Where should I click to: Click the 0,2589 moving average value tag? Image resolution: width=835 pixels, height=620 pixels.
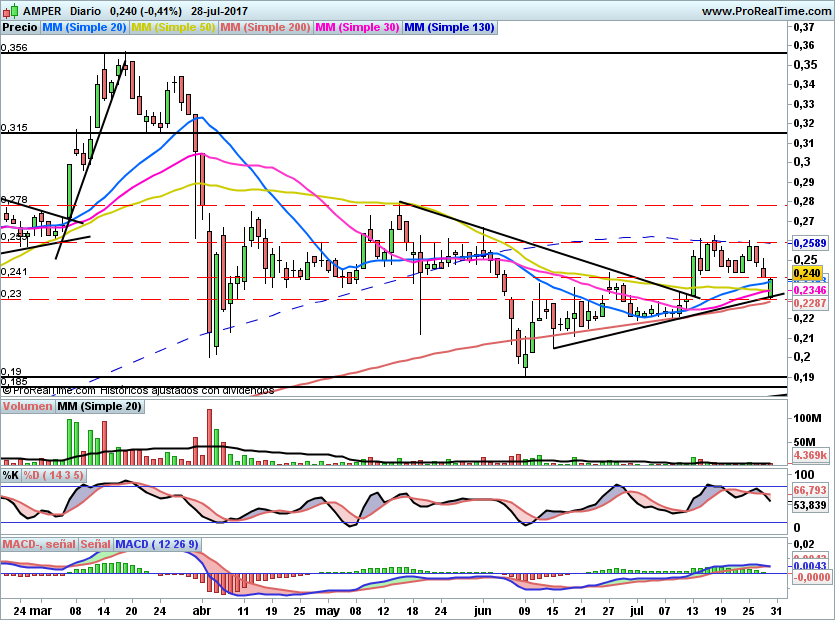810,243
